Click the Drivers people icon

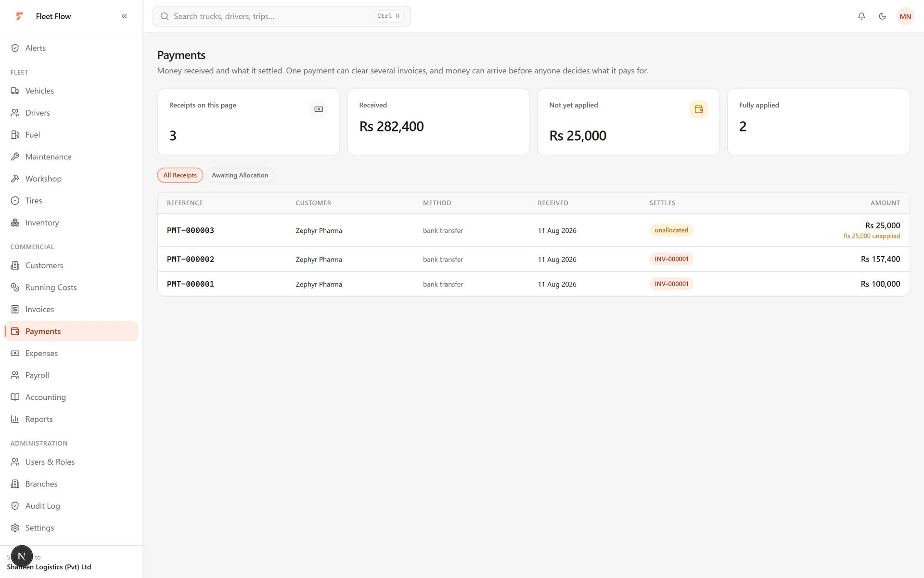coord(15,113)
